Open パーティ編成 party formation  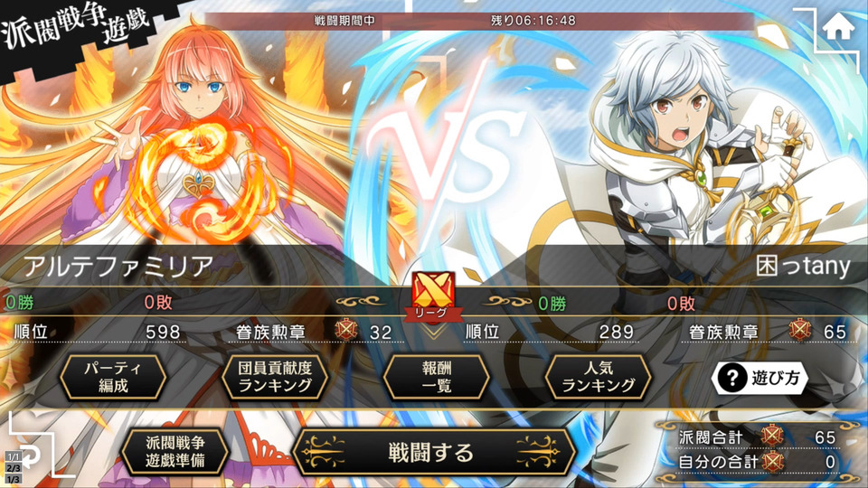click(113, 378)
